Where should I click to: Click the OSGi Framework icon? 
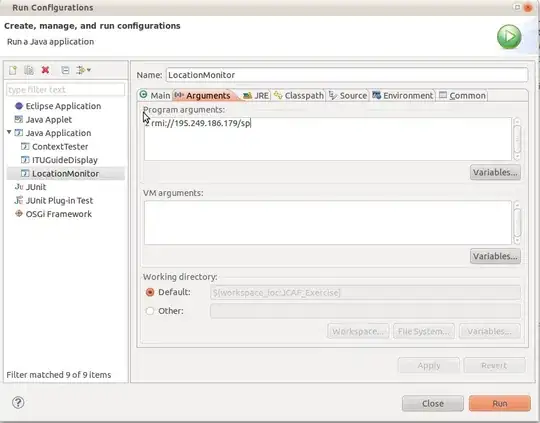tap(19, 214)
